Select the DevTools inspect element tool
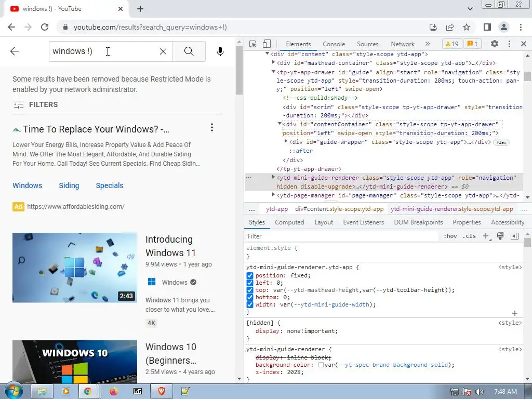Screen dimensions: 532x399 click(253, 44)
